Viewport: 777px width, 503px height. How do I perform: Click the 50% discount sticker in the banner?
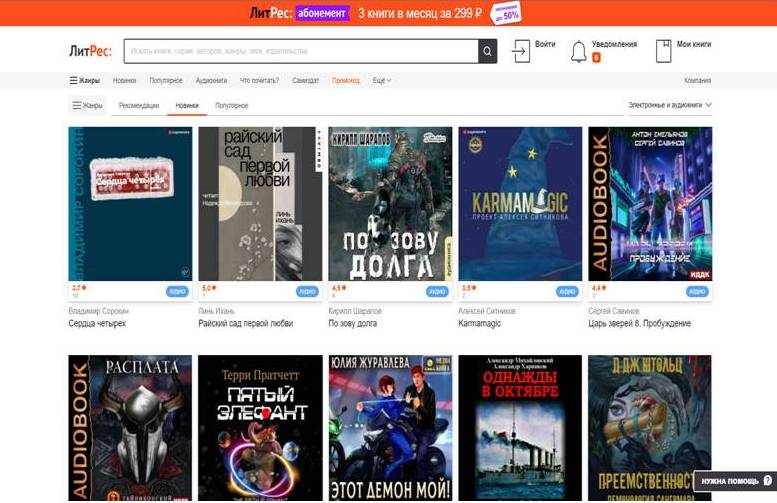(505, 13)
